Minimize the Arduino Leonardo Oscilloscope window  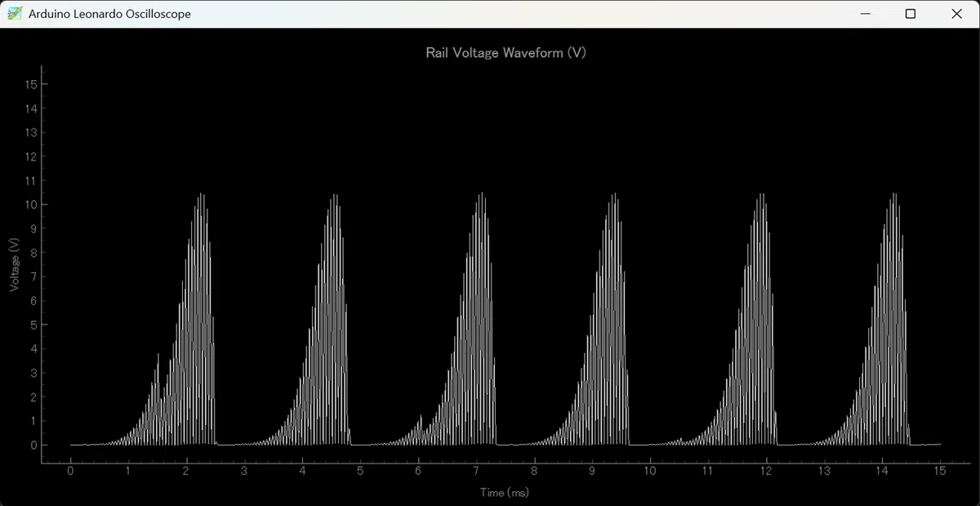865,14
